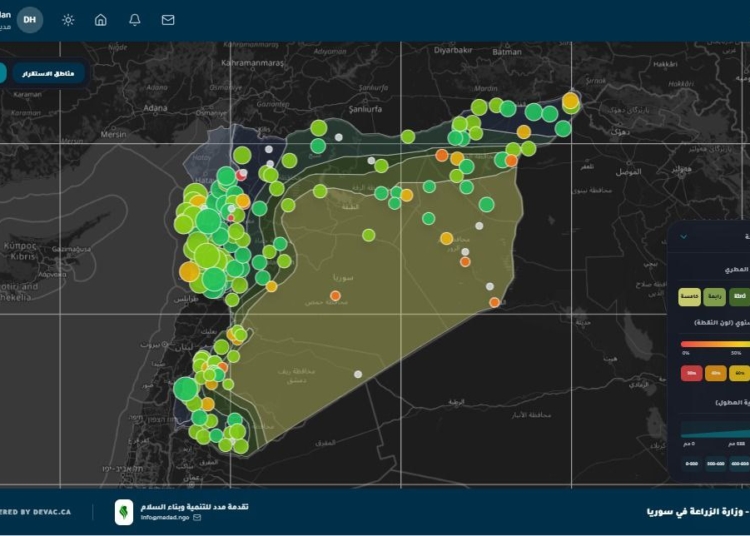Open the messages envelope icon

(168, 20)
